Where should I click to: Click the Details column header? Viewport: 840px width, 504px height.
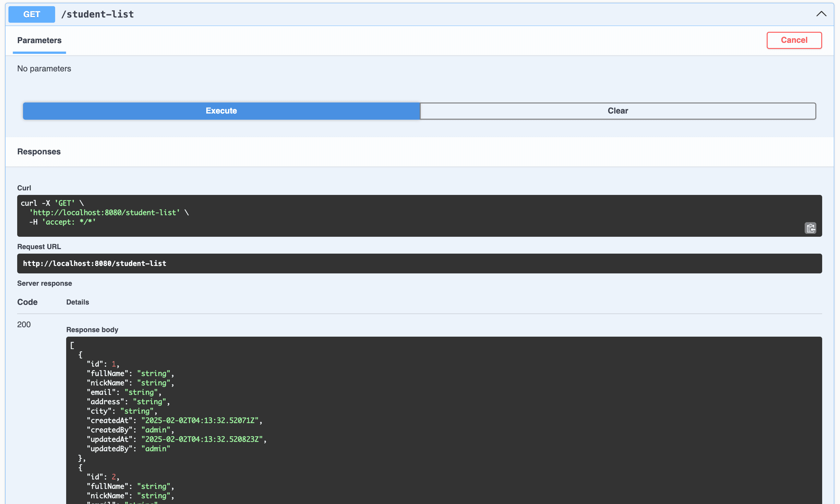(78, 302)
